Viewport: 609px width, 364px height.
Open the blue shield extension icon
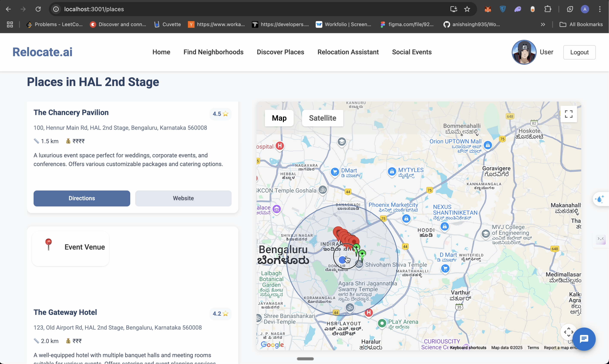click(503, 9)
